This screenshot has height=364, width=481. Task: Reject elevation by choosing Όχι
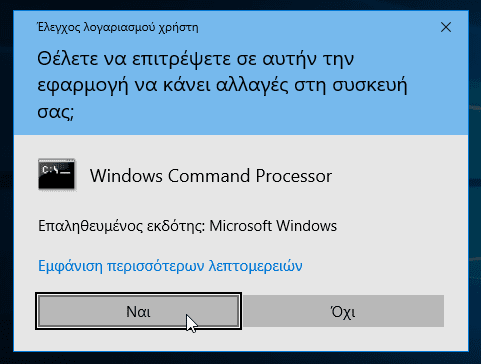tap(343, 312)
